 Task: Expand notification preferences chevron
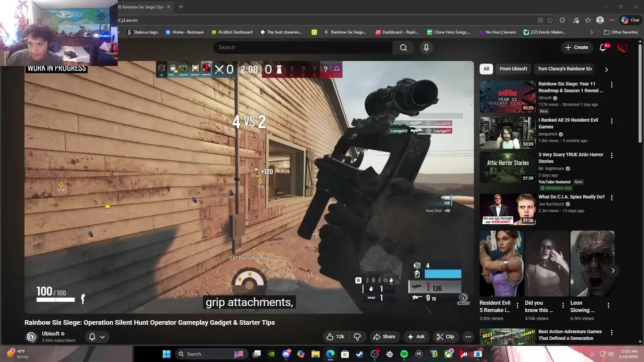pyautogui.click(x=102, y=337)
